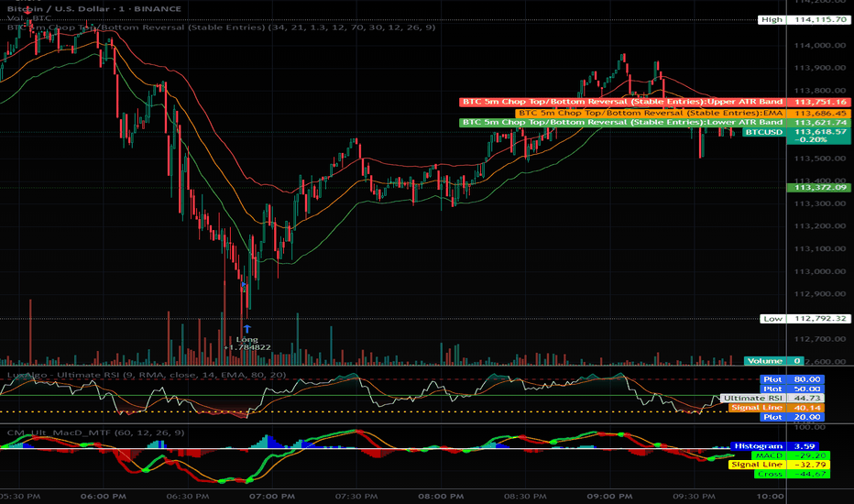Click the 113,000.00 price axis label
The image size is (854, 504).
(820, 271)
